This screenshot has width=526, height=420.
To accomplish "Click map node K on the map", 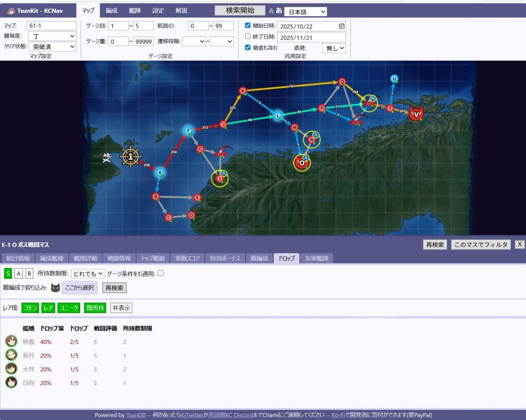I will click(x=243, y=91).
